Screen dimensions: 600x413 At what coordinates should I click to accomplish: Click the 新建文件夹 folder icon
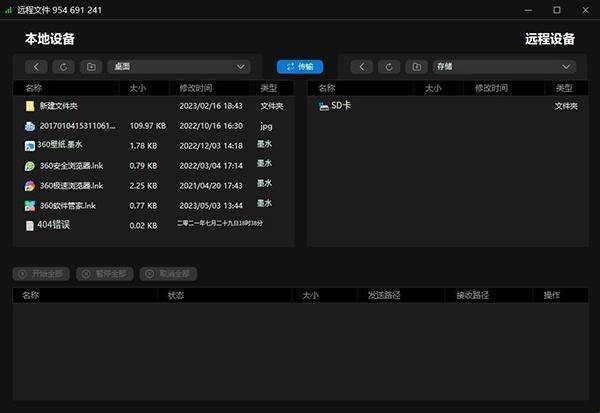[x=30, y=105]
